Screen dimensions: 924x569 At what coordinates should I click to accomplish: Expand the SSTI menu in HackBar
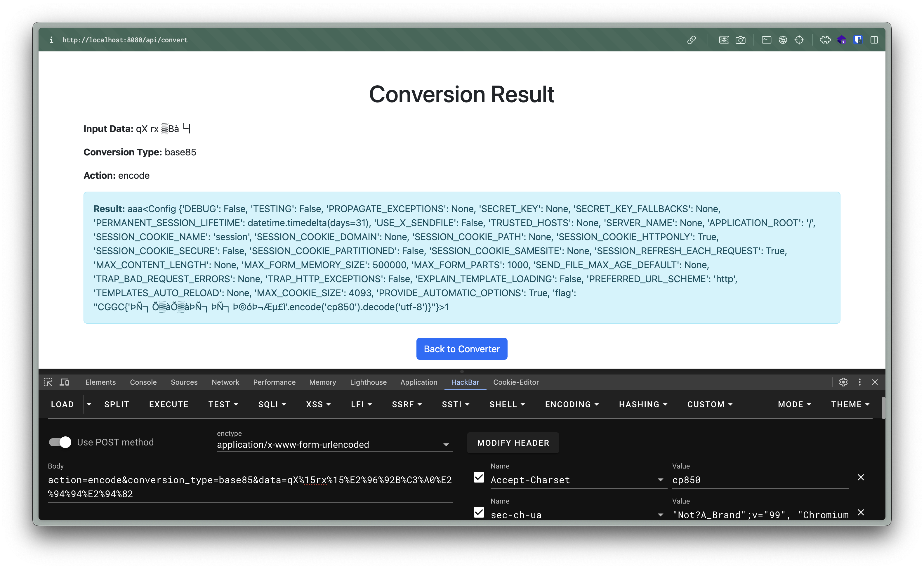click(455, 404)
